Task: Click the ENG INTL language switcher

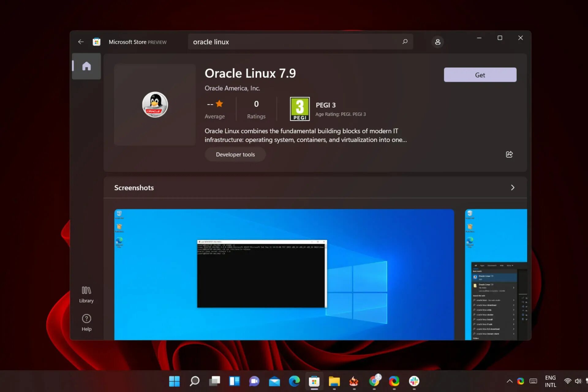Action: tap(550, 381)
